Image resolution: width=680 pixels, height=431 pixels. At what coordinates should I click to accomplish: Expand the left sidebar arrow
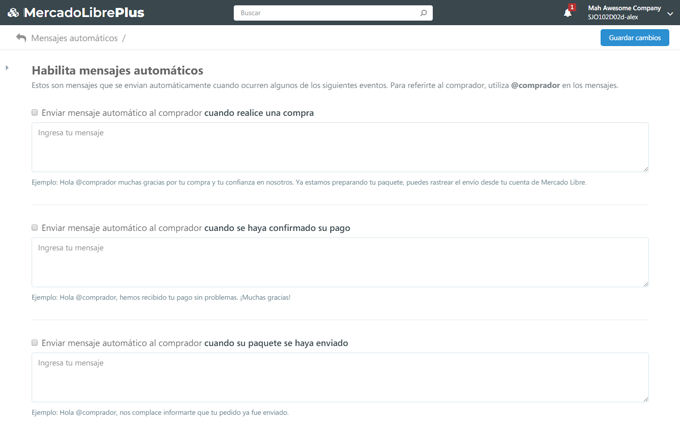point(7,68)
